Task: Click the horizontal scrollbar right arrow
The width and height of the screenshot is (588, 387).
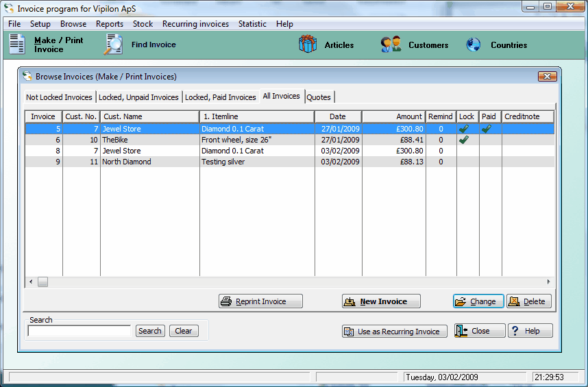Action: click(548, 282)
